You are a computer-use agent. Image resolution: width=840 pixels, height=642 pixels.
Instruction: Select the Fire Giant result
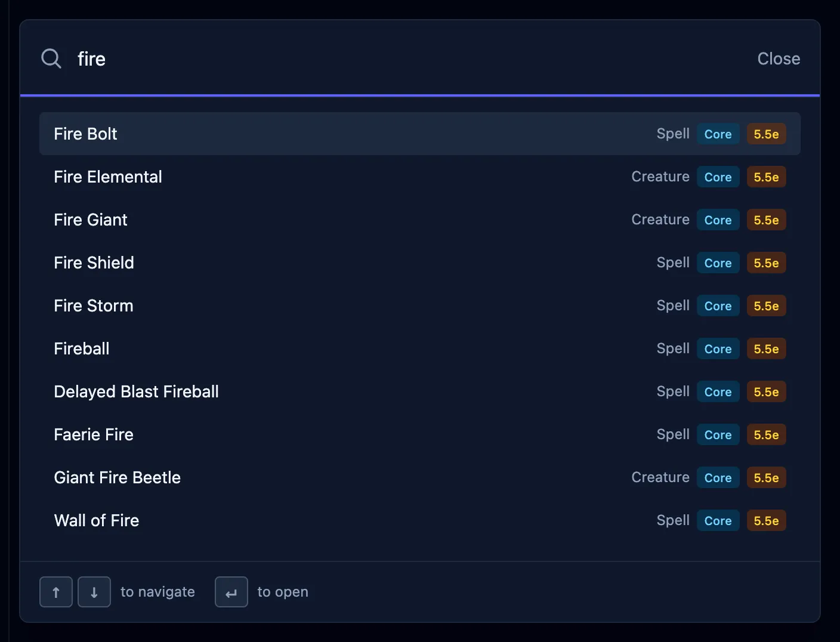pos(420,220)
